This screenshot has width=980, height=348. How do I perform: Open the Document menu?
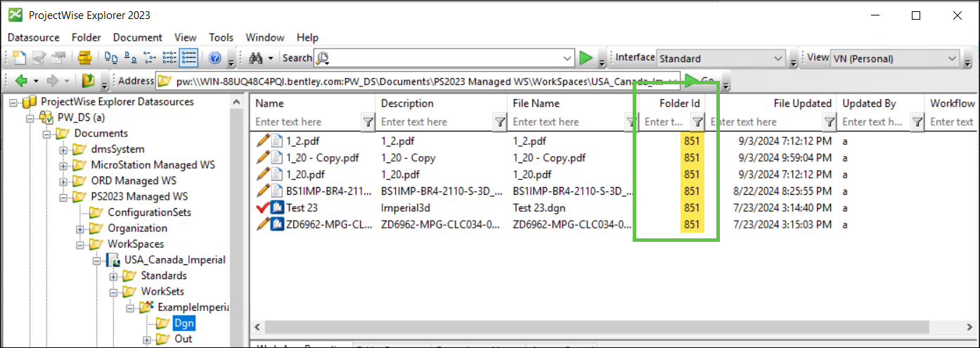click(x=138, y=37)
